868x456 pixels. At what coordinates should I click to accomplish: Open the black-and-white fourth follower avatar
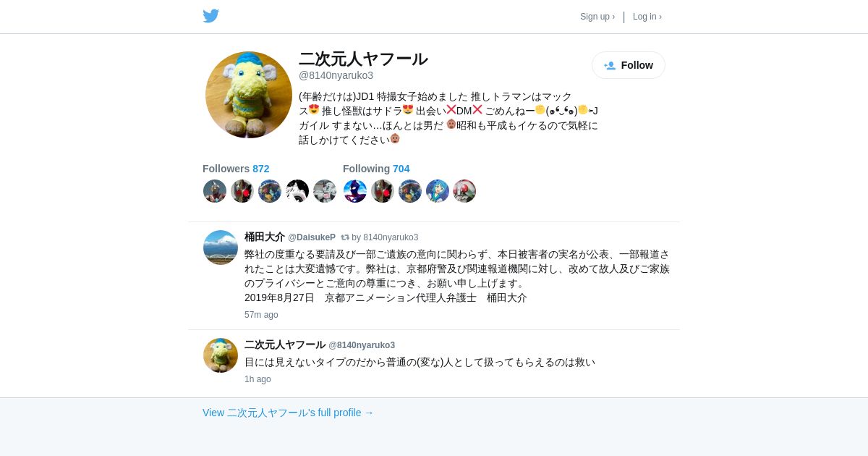click(x=297, y=191)
